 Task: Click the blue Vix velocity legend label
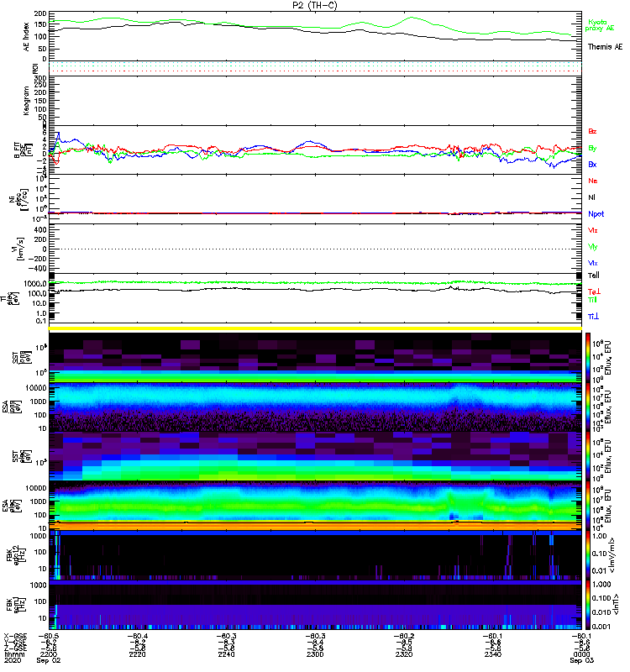pyautogui.click(x=593, y=263)
